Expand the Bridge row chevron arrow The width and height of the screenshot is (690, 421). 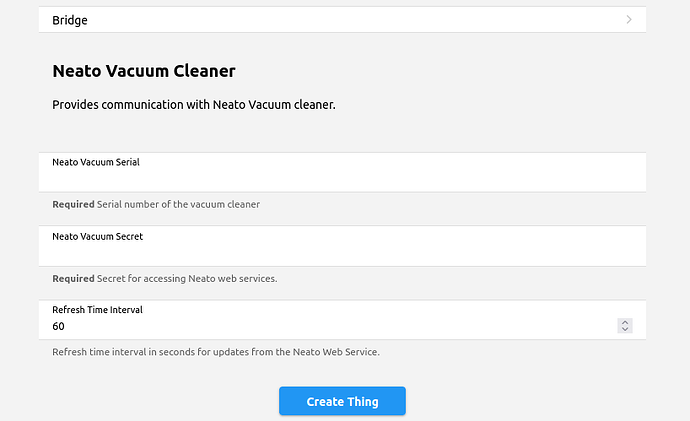coord(628,19)
